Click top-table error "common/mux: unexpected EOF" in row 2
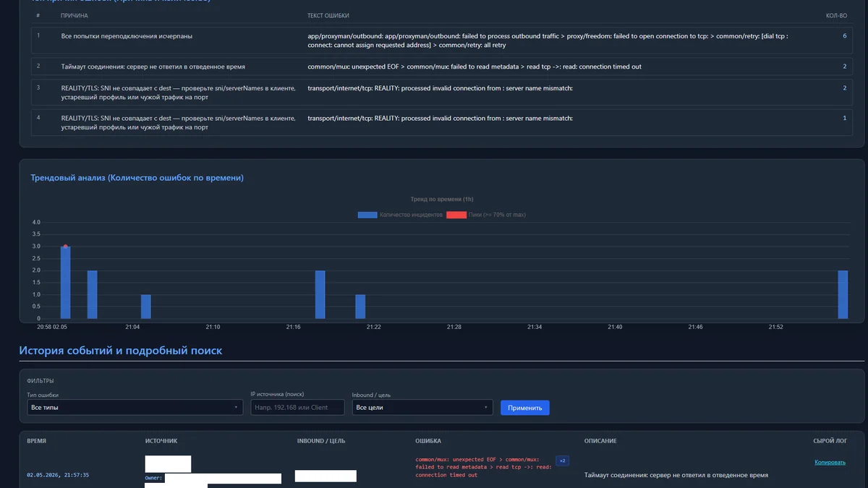 tap(475, 67)
